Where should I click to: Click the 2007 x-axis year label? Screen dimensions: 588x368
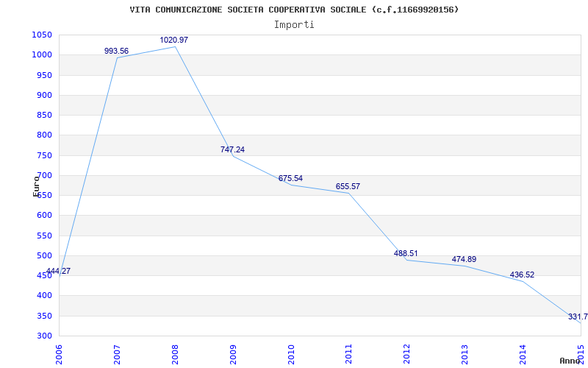tap(117, 355)
